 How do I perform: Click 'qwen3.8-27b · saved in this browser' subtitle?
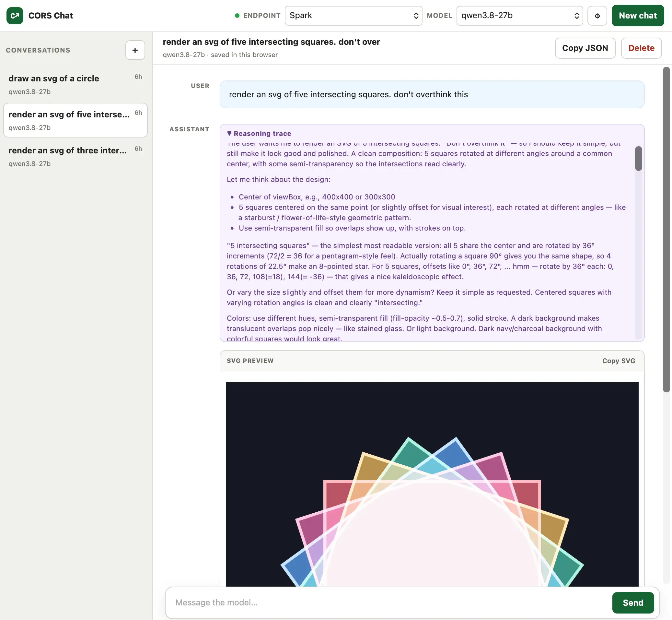pyautogui.click(x=220, y=55)
